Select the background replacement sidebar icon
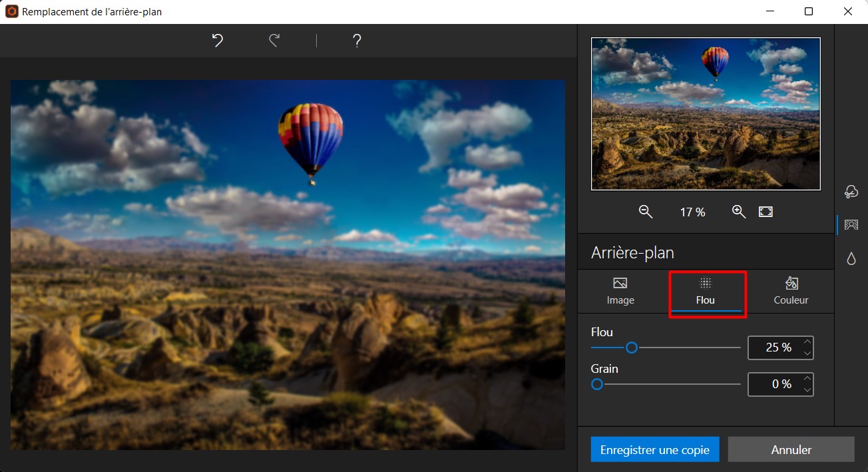This screenshot has width=868, height=472. [851, 225]
